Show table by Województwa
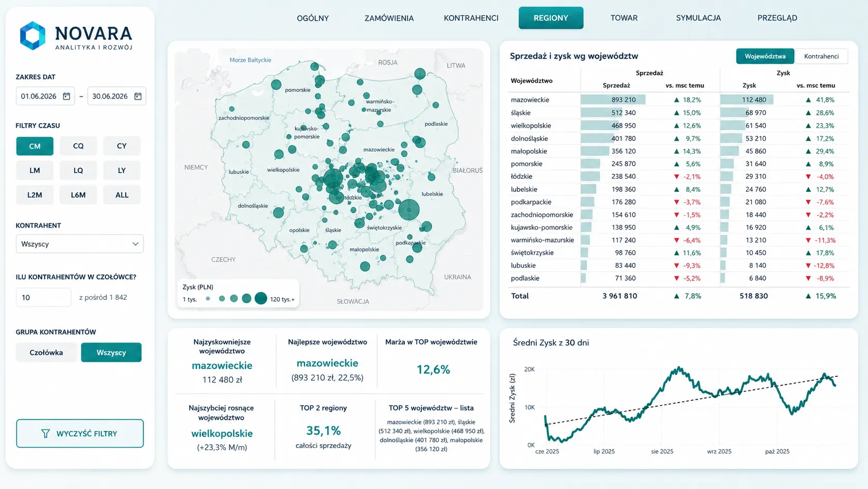Viewport: 868px width, 489px height. pos(765,56)
